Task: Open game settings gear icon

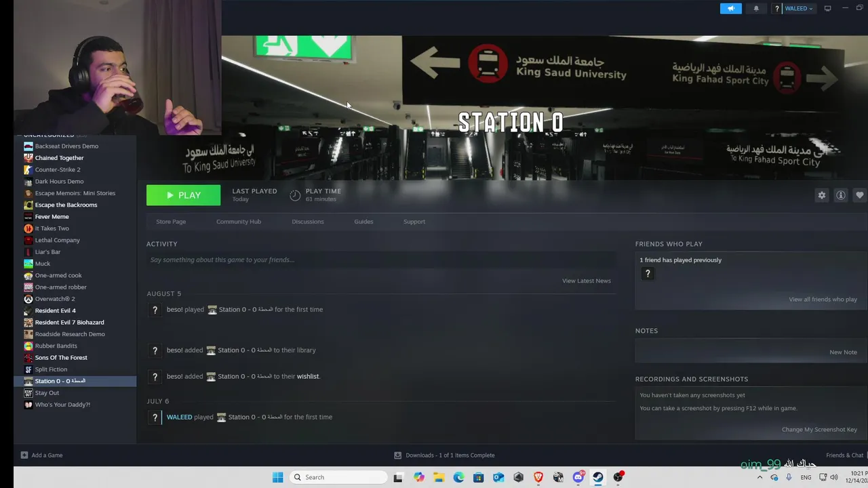Action: click(x=822, y=195)
